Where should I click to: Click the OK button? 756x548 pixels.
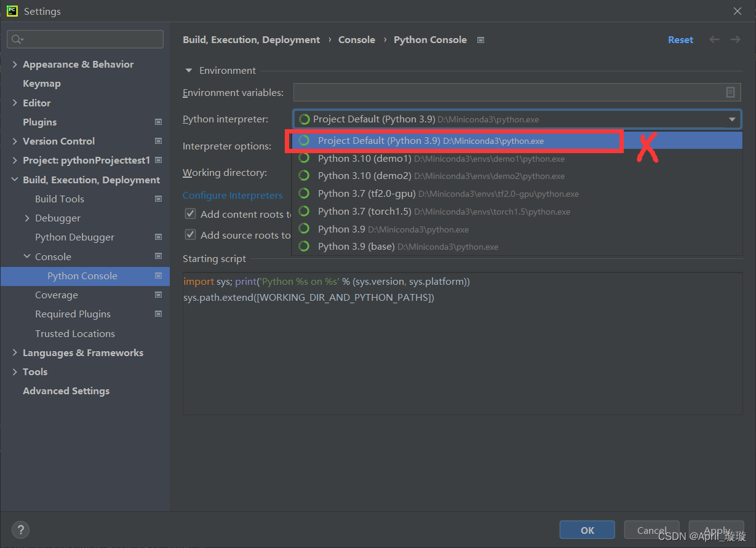[587, 530]
